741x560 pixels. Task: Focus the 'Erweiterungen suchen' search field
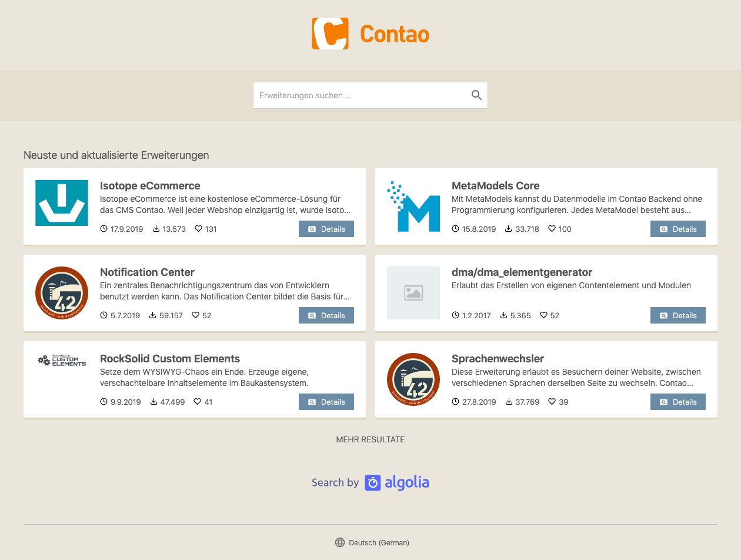coord(370,95)
